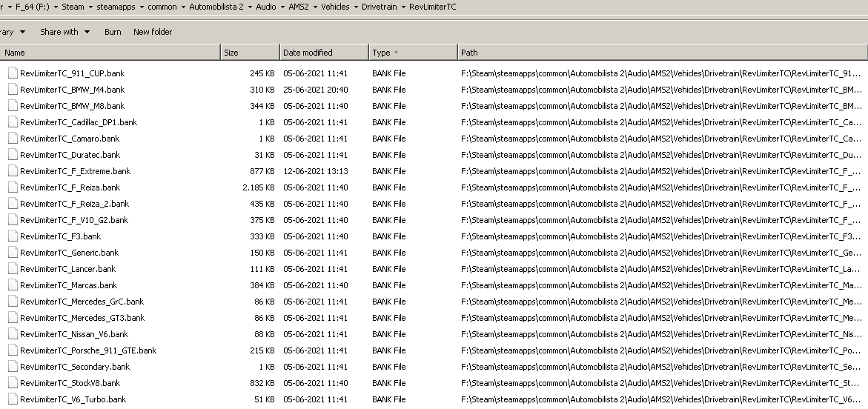Jump to F_64 (F:) drive in breadcrumb
Image resolution: width=868 pixels, height=409 pixels.
click(x=32, y=7)
